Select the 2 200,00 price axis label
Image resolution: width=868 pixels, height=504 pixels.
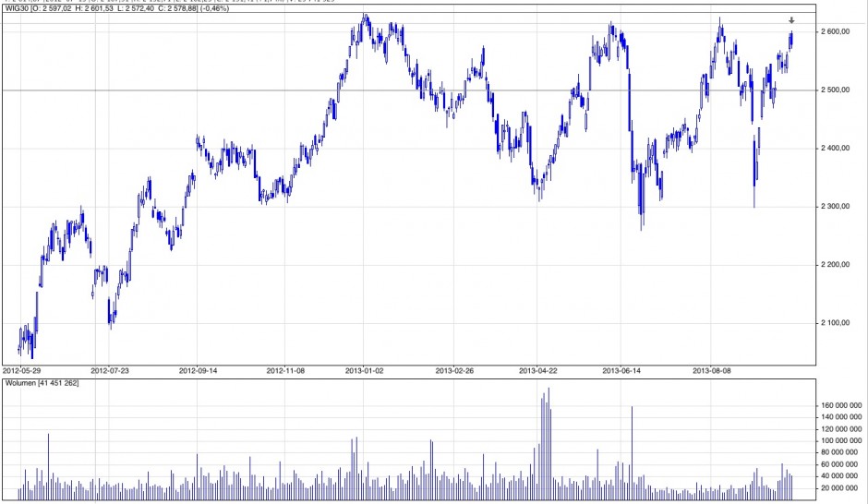pyautogui.click(x=838, y=266)
